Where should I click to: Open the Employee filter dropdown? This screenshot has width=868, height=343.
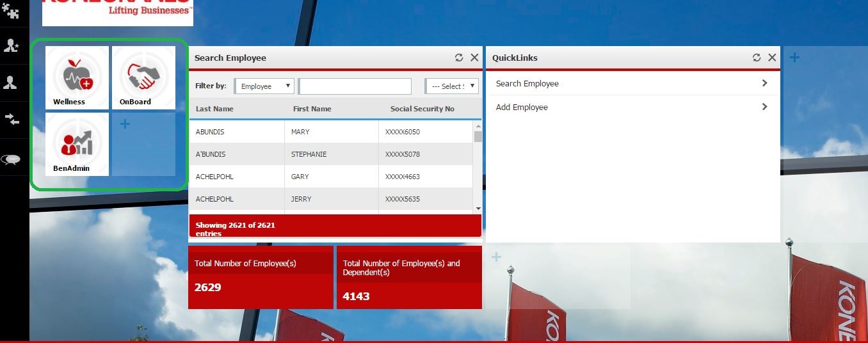[x=264, y=86]
